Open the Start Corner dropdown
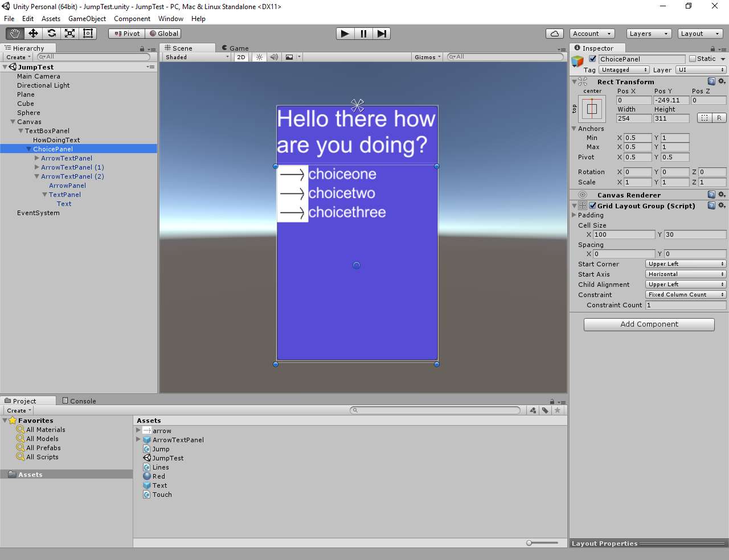The width and height of the screenshot is (729, 560). point(685,263)
